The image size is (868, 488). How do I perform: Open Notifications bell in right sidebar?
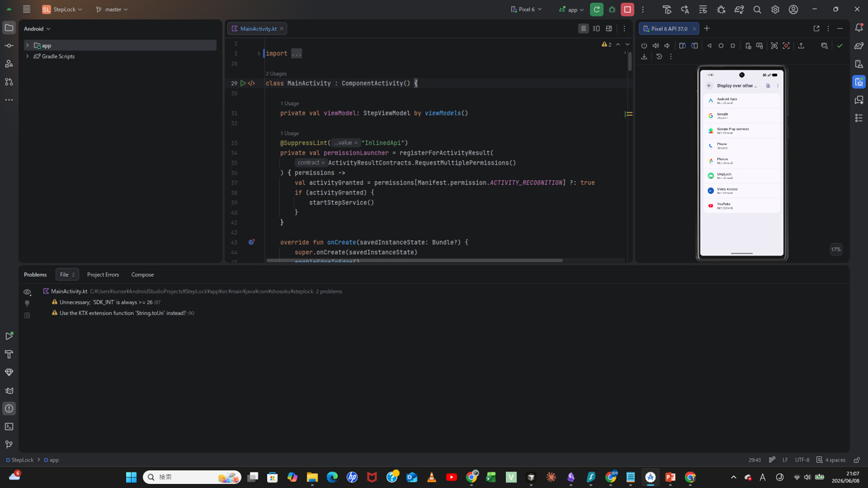tap(859, 28)
